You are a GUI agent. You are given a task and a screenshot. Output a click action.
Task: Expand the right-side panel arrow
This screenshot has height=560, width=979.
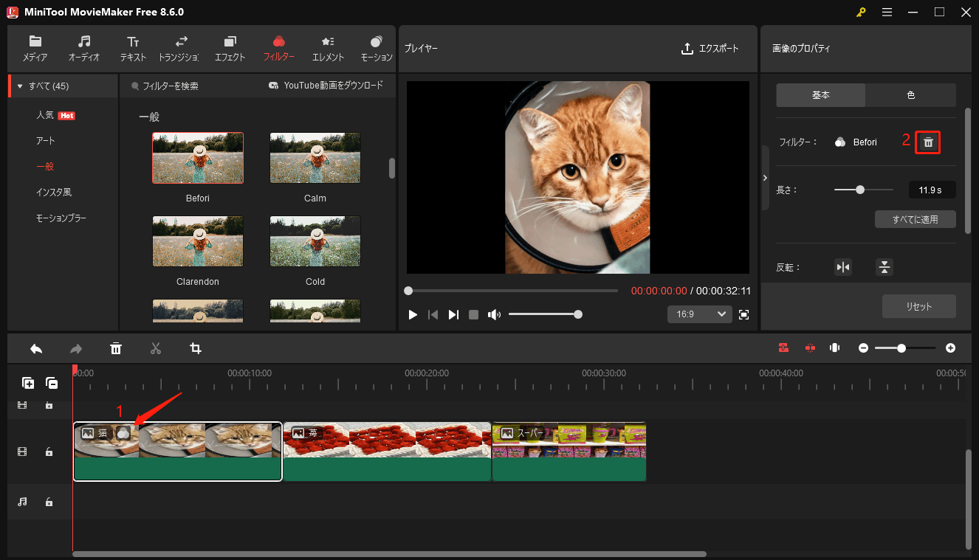pos(766,177)
